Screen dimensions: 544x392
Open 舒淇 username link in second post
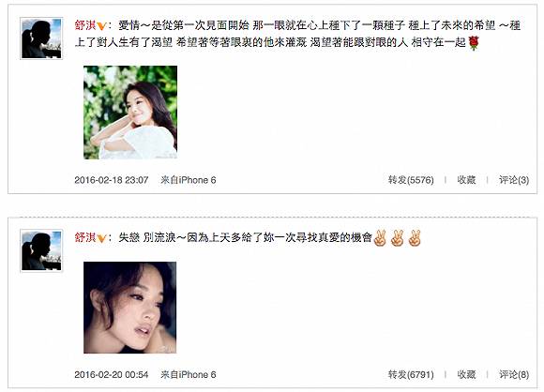85,237
